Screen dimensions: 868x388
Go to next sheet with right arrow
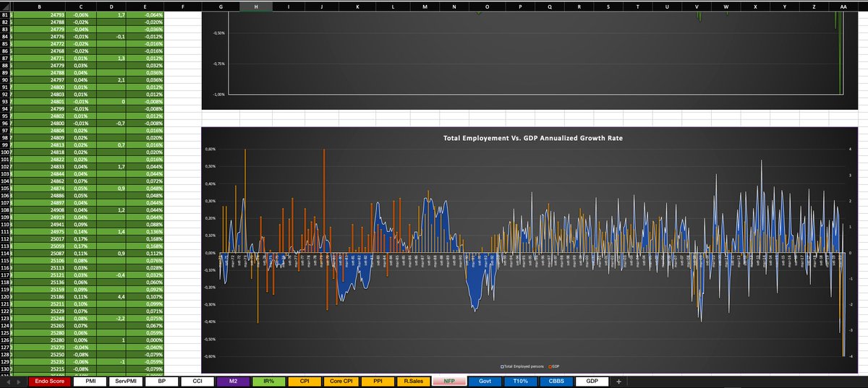click(x=18, y=381)
